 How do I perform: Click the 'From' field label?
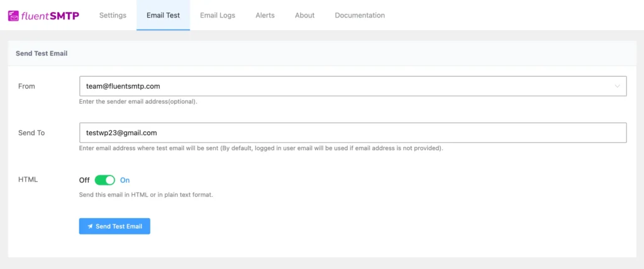click(26, 86)
